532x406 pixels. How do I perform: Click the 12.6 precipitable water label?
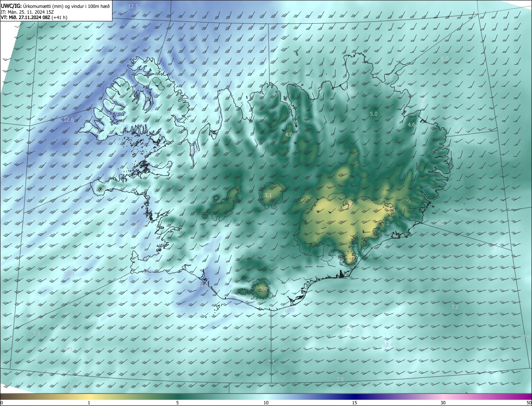pos(69,120)
